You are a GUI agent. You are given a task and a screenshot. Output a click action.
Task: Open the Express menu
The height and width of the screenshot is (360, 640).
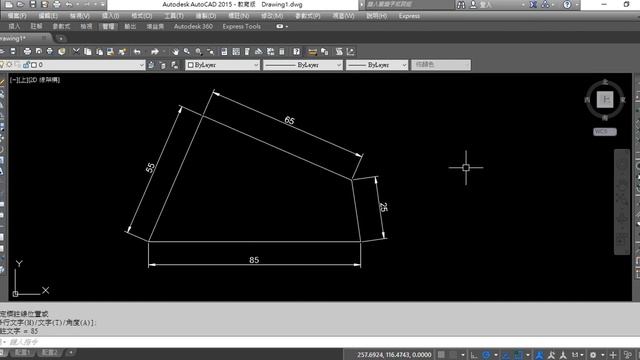(409, 16)
